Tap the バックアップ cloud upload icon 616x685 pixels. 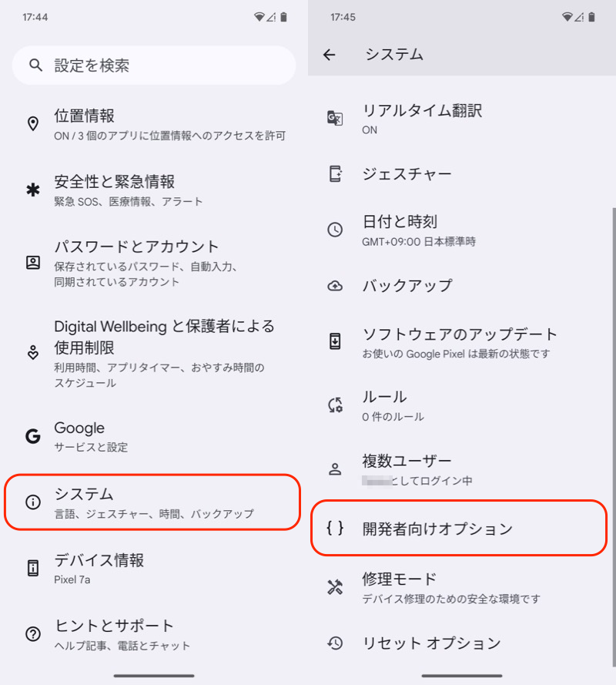(335, 286)
